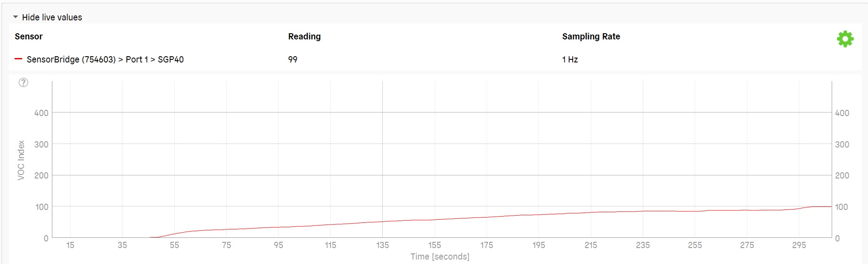Click the 135 tick on the time axis

coord(382,245)
